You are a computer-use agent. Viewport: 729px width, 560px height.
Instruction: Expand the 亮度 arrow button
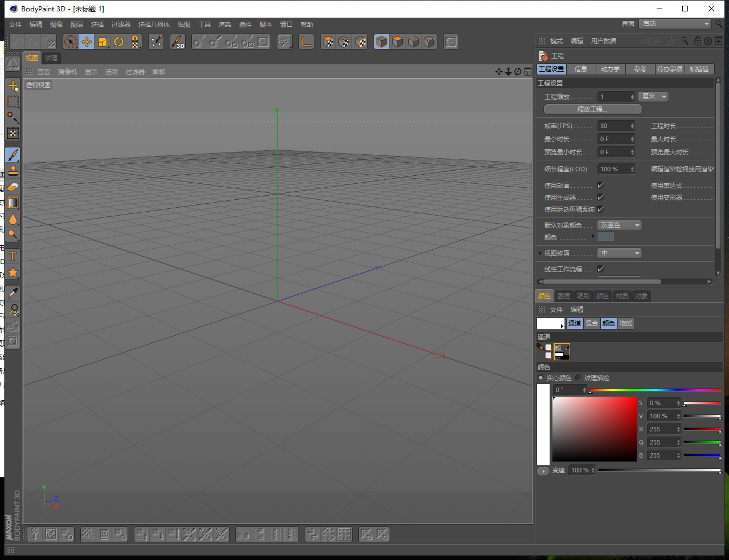click(x=543, y=471)
